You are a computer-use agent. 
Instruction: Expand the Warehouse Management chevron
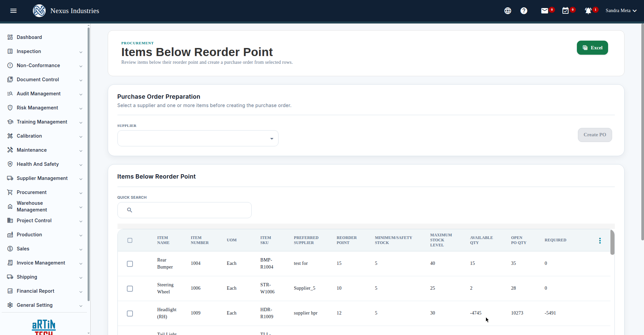point(81,207)
